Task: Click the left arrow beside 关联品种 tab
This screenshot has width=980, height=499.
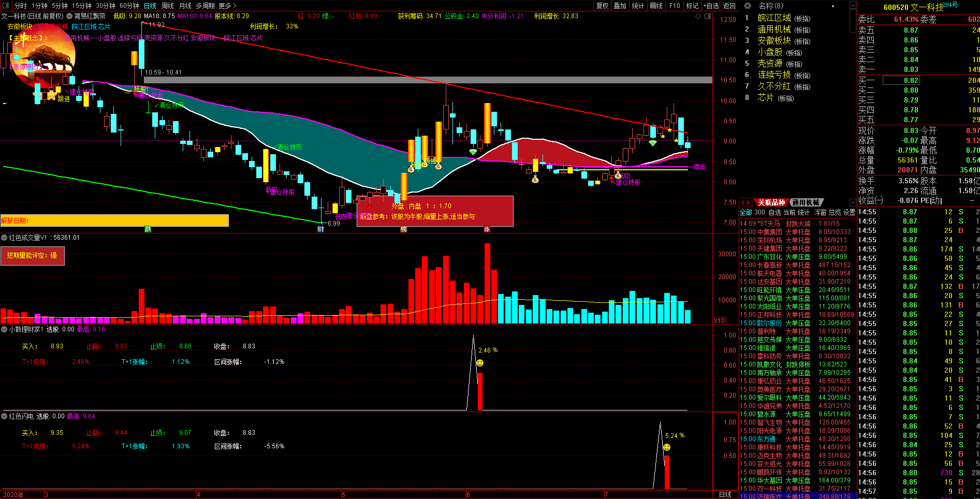Action: tap(742, 202)
